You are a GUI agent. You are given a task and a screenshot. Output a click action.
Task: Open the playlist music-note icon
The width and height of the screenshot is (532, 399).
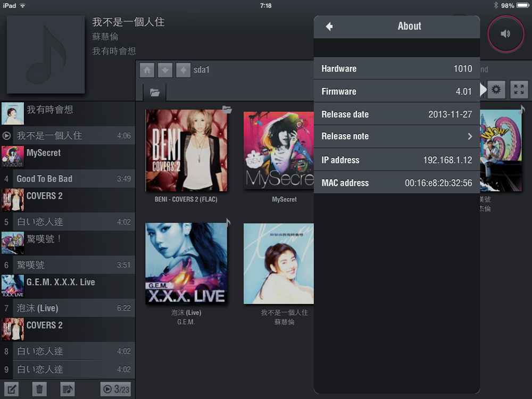point(68,389)
